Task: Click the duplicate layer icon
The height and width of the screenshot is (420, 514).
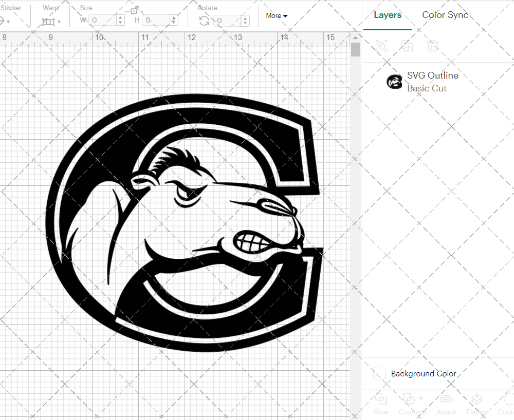Action: pyautogui.click(x=408, y=46)
